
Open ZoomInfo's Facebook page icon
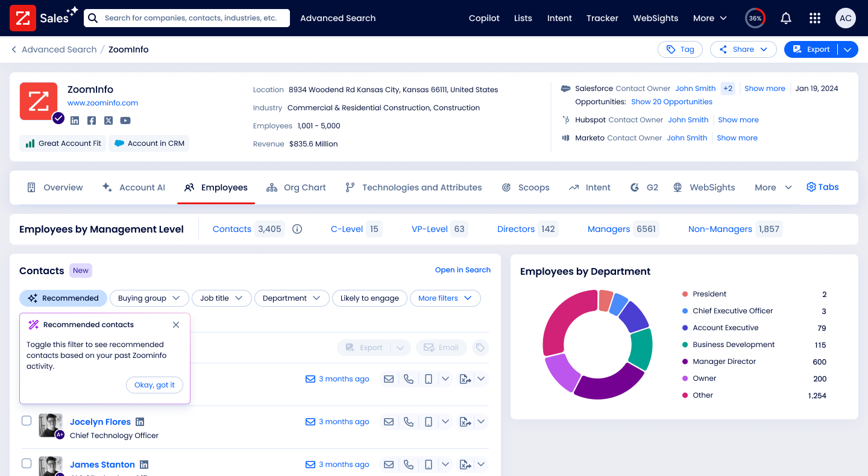pyautogui.click(x=92, y=121)
